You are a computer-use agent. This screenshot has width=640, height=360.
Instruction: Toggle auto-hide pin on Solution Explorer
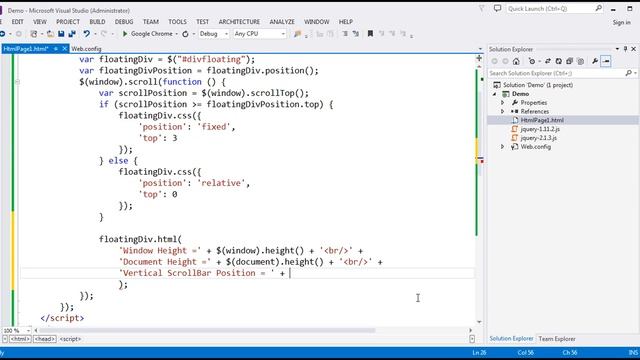(625, 49)
